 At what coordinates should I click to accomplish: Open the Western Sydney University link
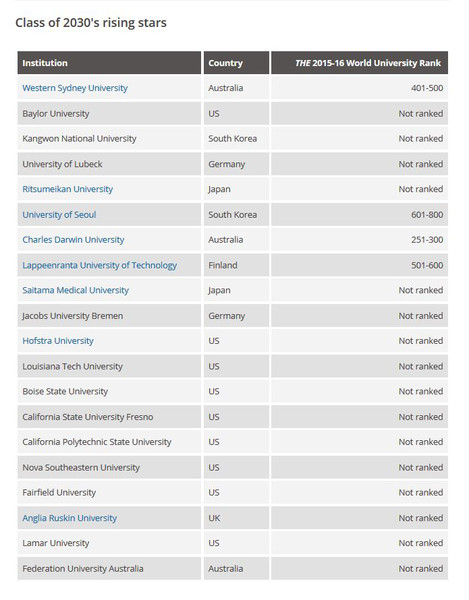pos(75,88)
